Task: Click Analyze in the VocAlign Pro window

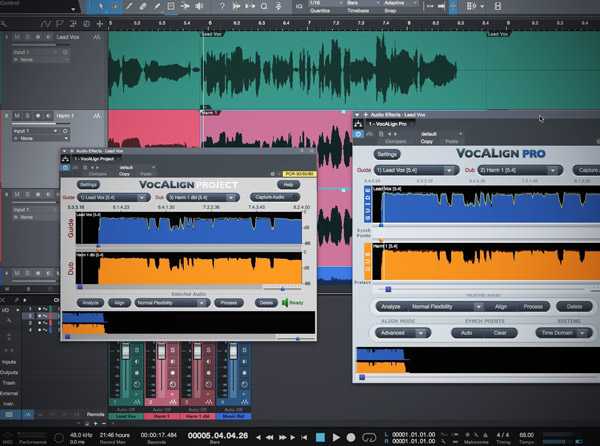Action: point(391,306)
